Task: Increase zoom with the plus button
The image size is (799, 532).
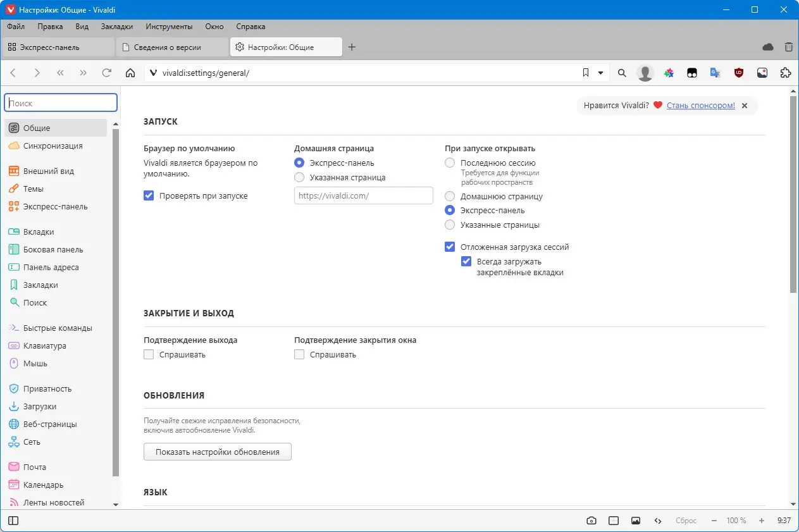Action: tap(762, 521)
